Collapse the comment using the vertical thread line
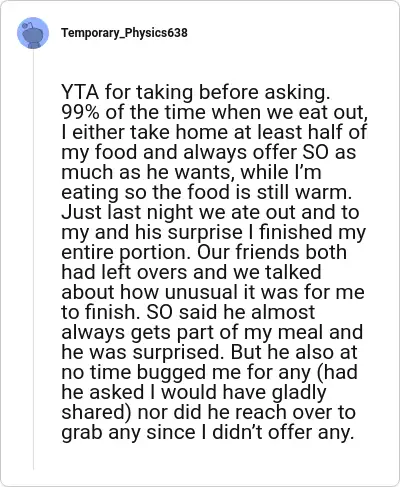 coord(33,260)
